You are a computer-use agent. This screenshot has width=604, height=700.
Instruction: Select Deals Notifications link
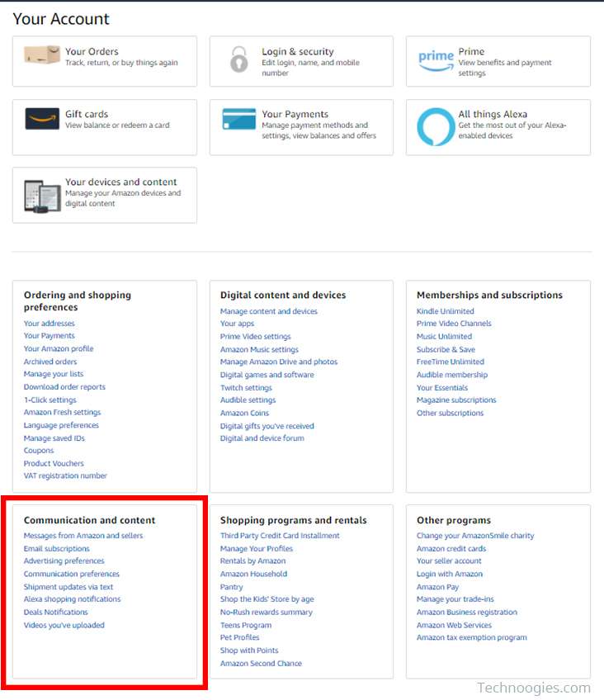[56, 612]
